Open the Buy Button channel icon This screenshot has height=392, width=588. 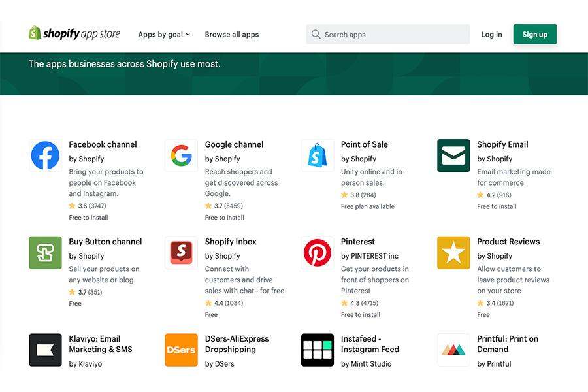click(45, 252)
